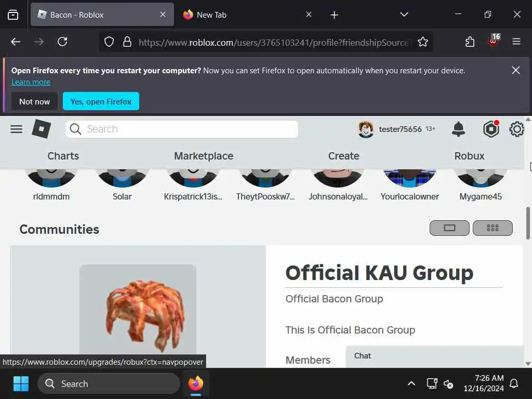Click the site security padlock icon

click(127, 42)
